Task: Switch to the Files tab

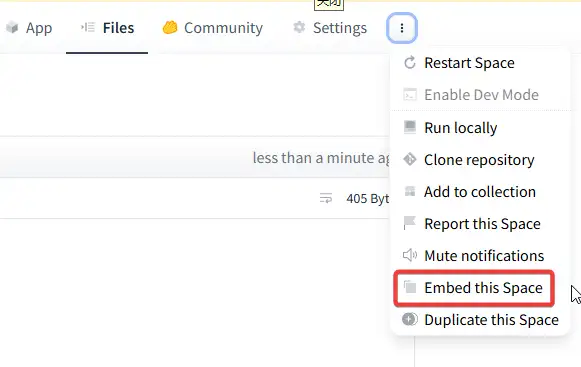Action: [x=107, y=28]
